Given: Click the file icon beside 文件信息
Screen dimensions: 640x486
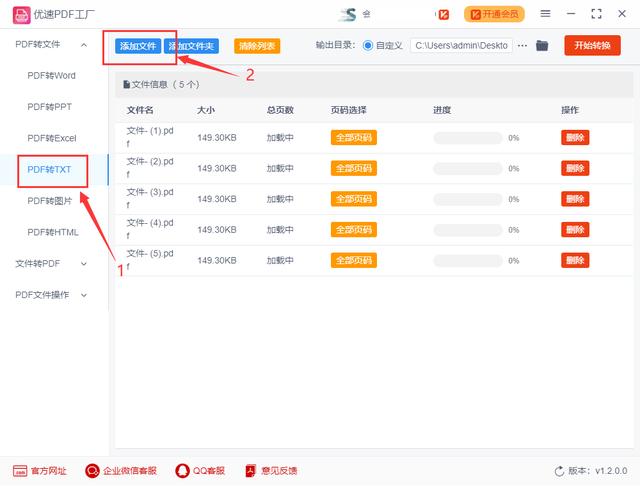Looking at the screenshot, I should (x=127, y=84).
